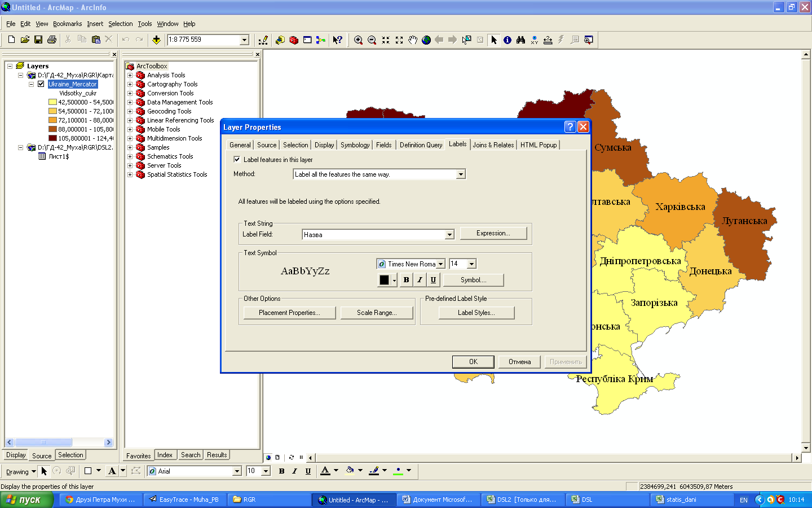This screenshot has height=508, width=812.
Task: Open the map scale dropdown
Action: point(244,40)
